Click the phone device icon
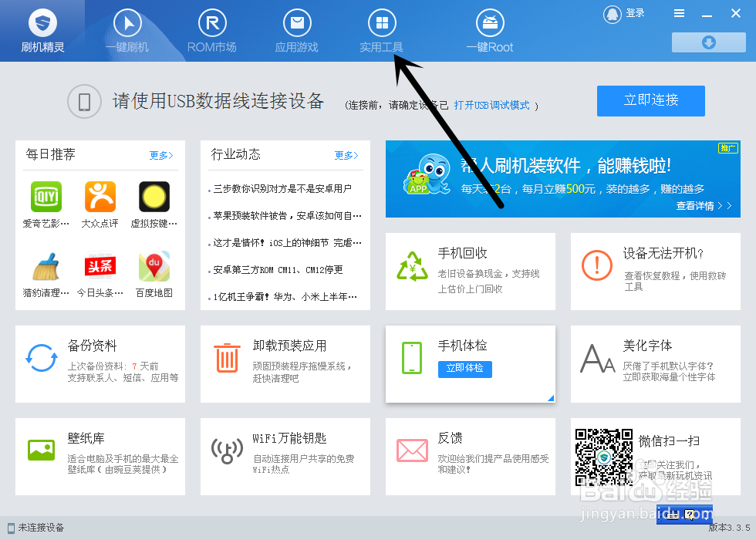756x540 pixels. point(84,102)
